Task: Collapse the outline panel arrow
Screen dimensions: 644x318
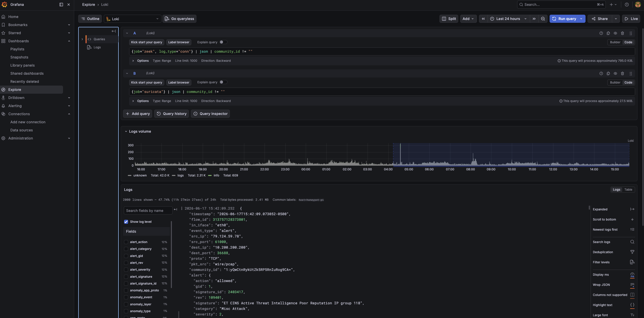Action: tap(114, 31)
